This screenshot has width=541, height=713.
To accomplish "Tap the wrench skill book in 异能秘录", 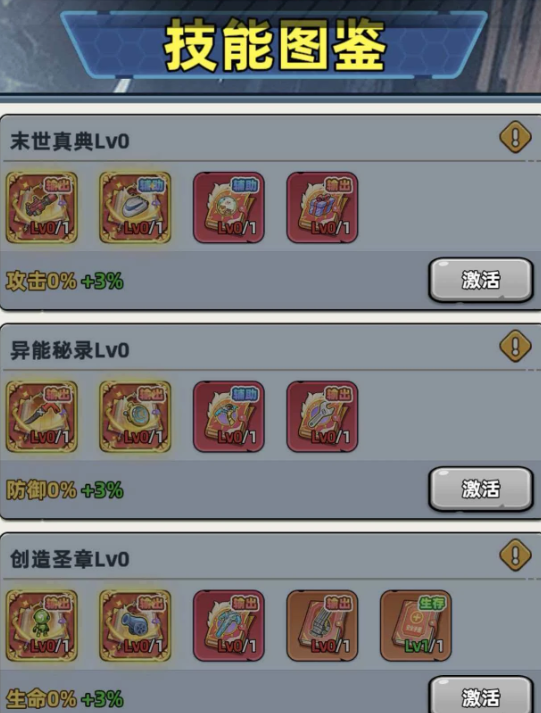I will [322, 417].
